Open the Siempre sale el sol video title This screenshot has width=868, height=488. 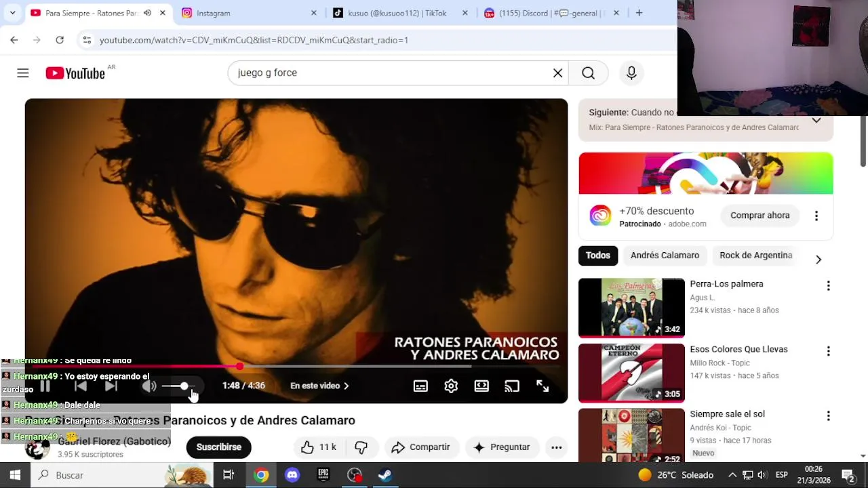[727, 414]
